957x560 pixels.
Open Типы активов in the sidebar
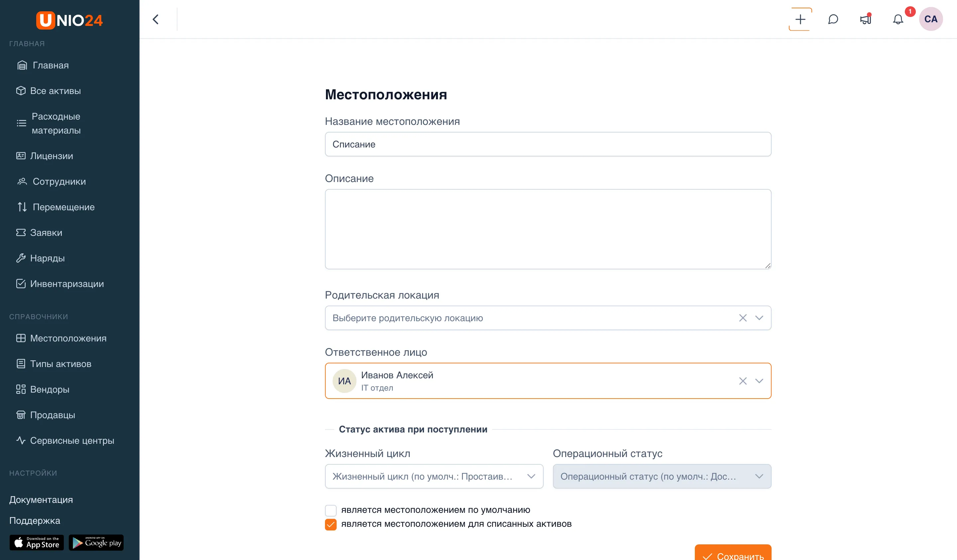click(x=61, y=364)
